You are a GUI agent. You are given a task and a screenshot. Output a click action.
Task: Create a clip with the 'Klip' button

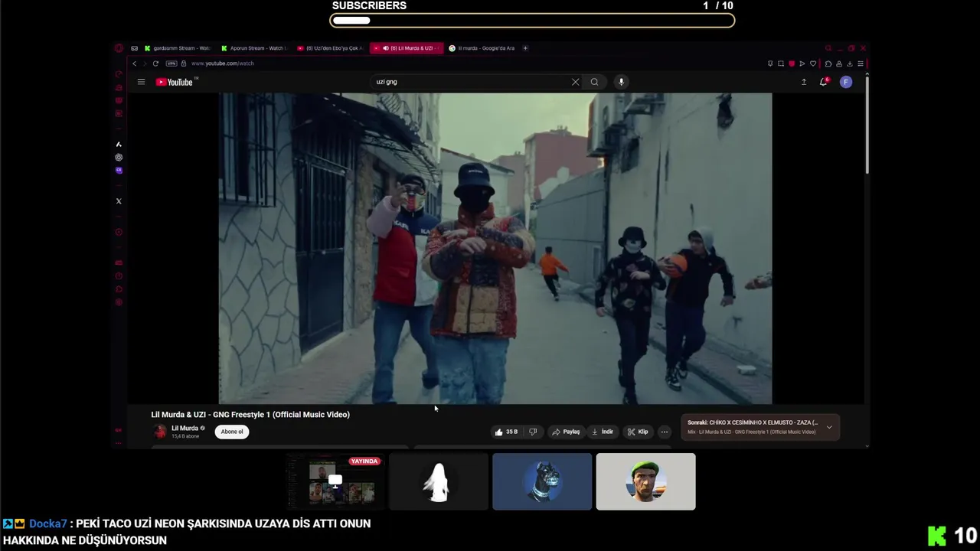[638, 432]
